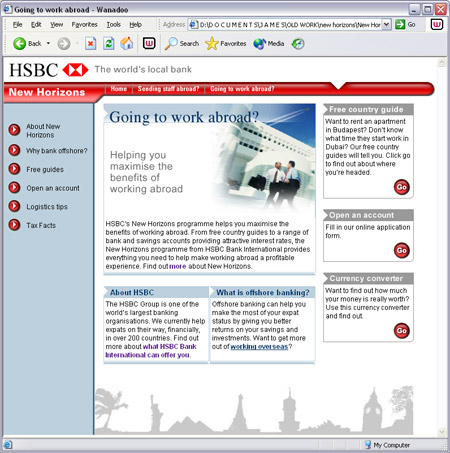Screen dimensions: 450x453
Task: Follow 'what HSBC Bank International can offer' link
Action: 151,351
